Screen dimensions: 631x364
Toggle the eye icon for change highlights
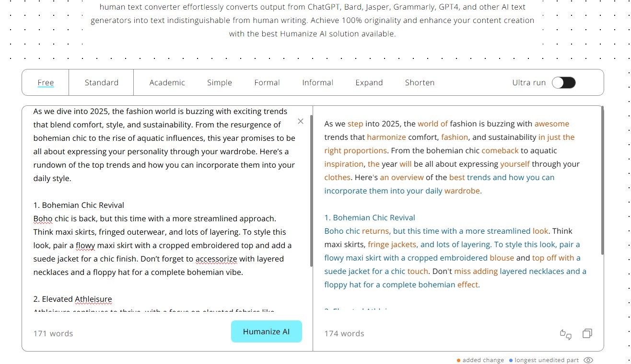click(589, 360)
